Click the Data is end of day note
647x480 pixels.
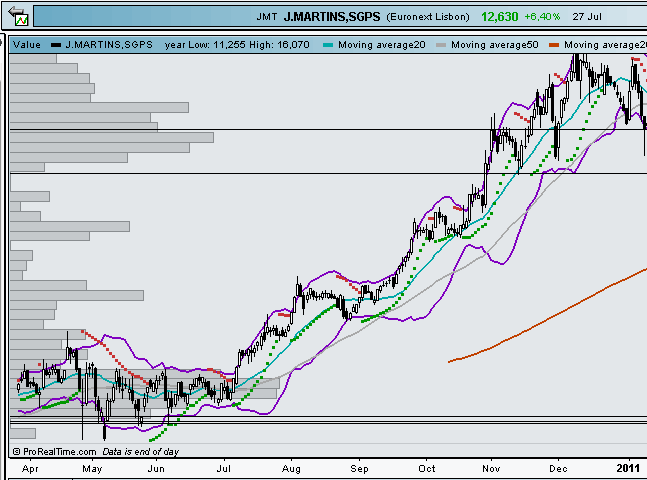(x=141, y=452)
